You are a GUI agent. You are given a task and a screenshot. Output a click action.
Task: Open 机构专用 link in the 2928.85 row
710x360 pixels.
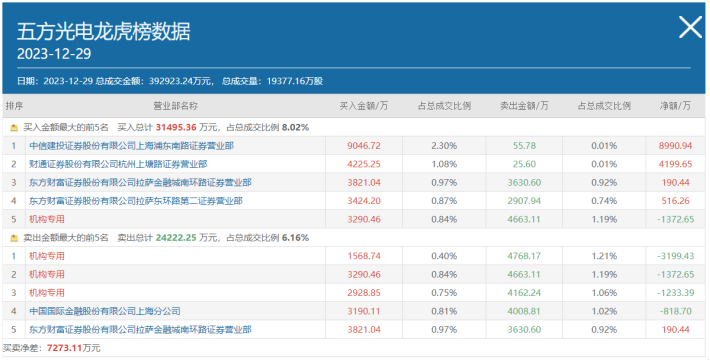click(47, 293)
